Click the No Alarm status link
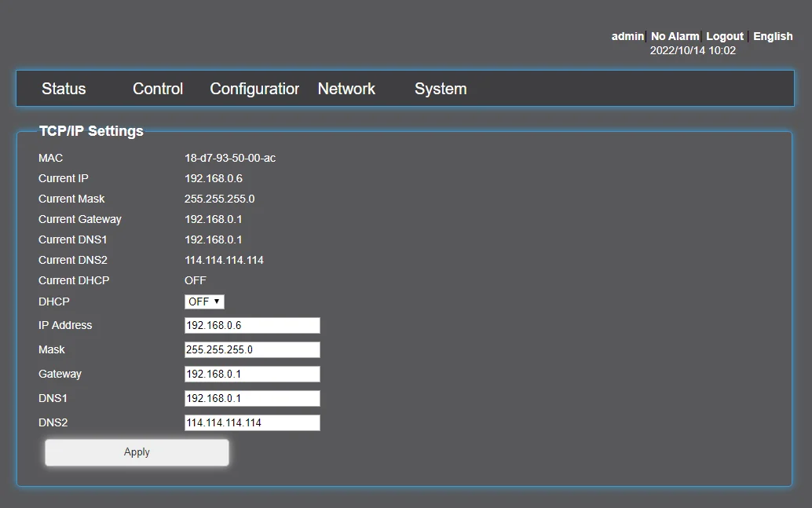This screenshot has width=812, height=508. (x=675, y=36)
